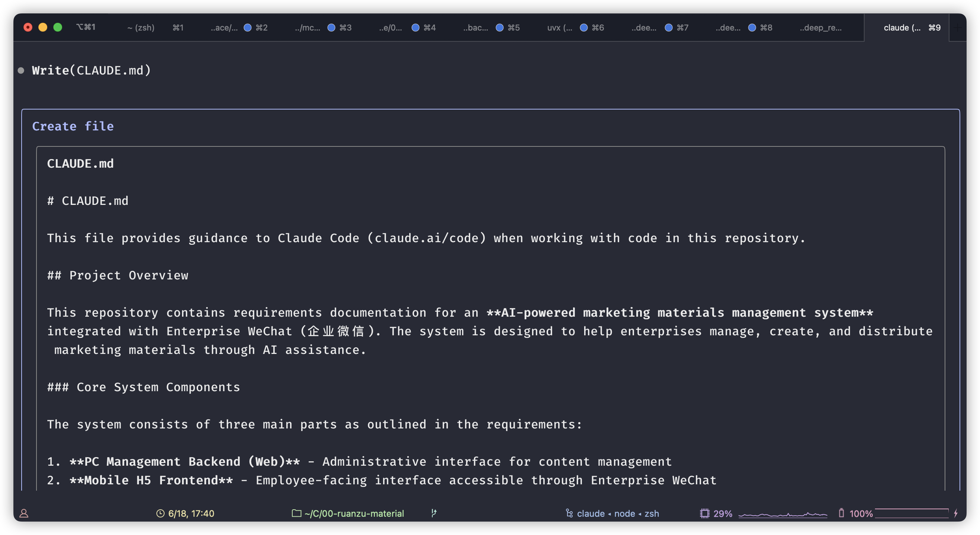Viewport: 980px width, 535px height.
Task: Click the git branch icon in status bar
Action: pos(434,513)
